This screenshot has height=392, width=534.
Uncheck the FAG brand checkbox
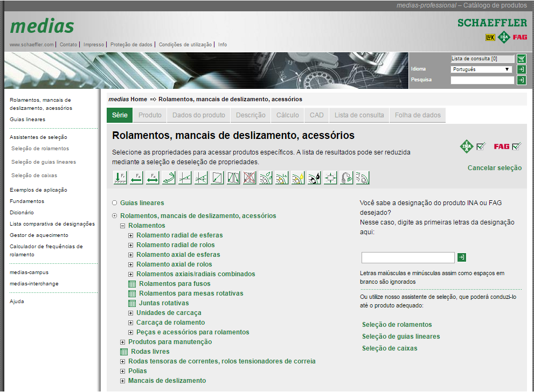click(x=517, y=146)
